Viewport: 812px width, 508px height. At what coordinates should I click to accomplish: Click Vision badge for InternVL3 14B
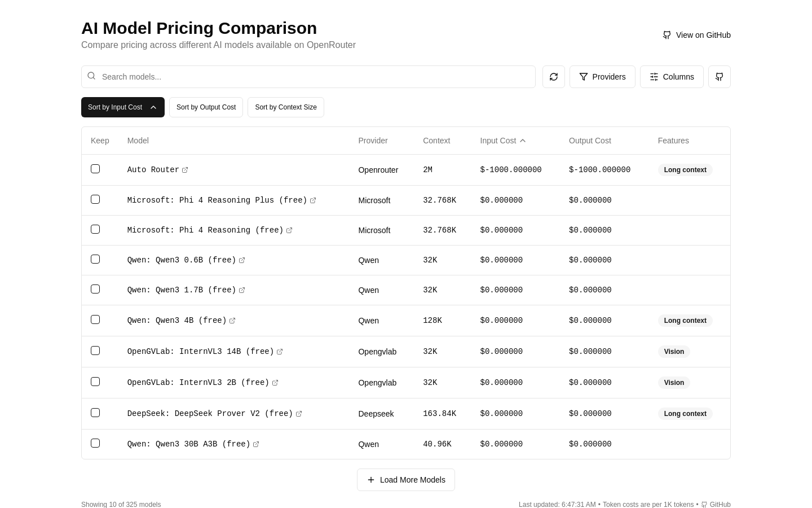(x=674, y=352)
